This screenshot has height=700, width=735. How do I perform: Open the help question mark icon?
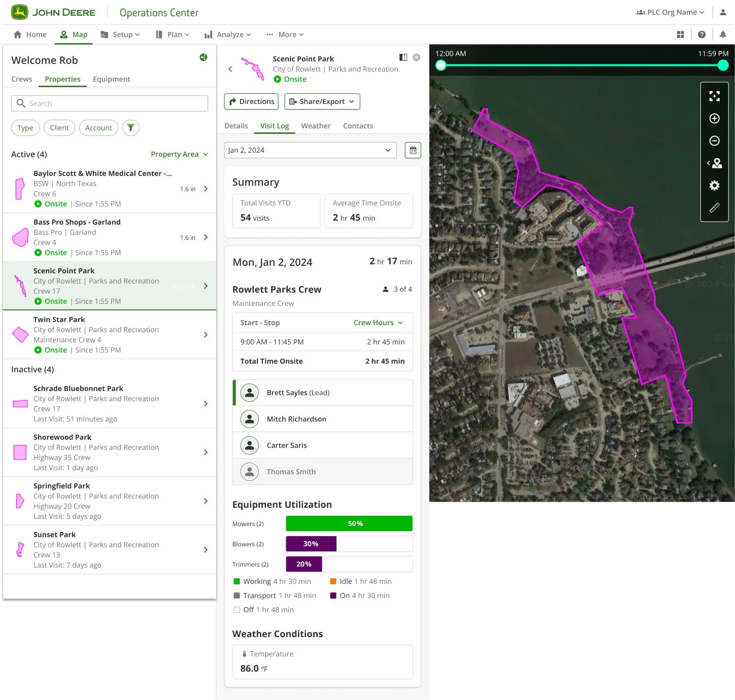701,34
